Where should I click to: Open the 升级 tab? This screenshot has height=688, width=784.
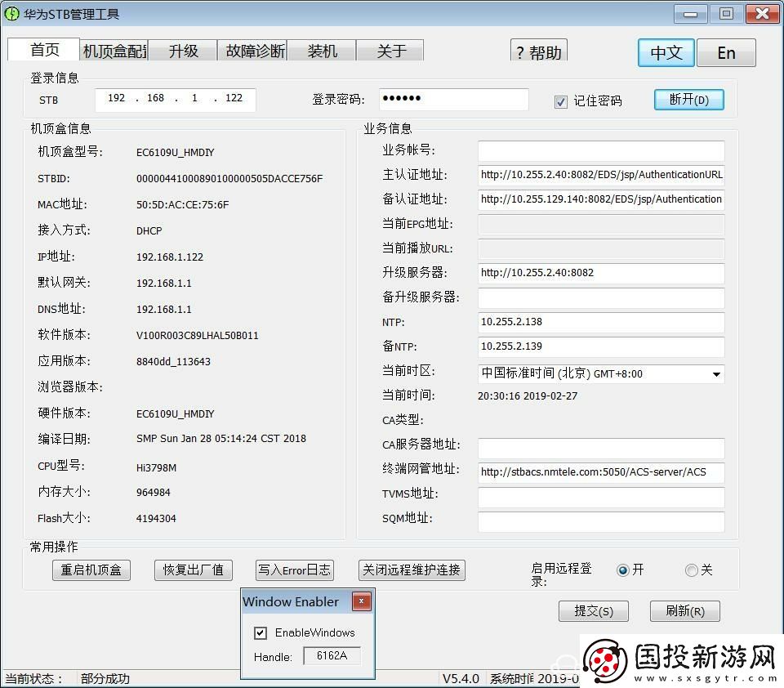pyautogui.click(x=183, y=51)
